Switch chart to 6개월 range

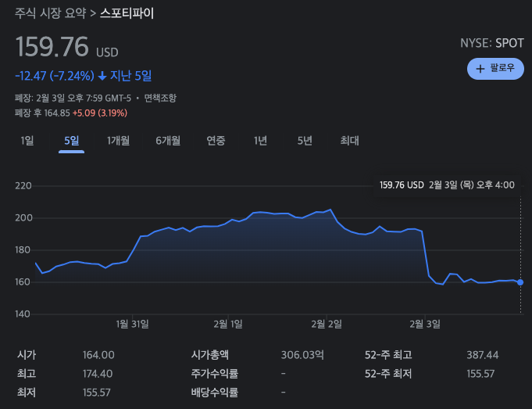click(x=168, y=140)
